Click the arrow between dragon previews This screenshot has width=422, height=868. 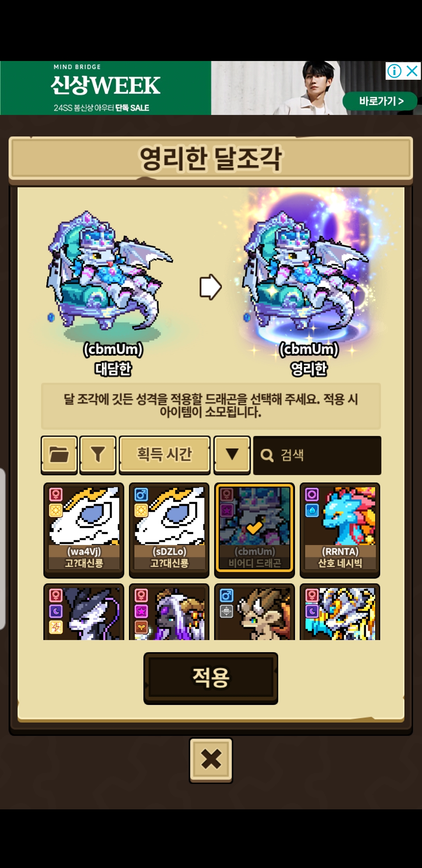(x=211, y=287)
